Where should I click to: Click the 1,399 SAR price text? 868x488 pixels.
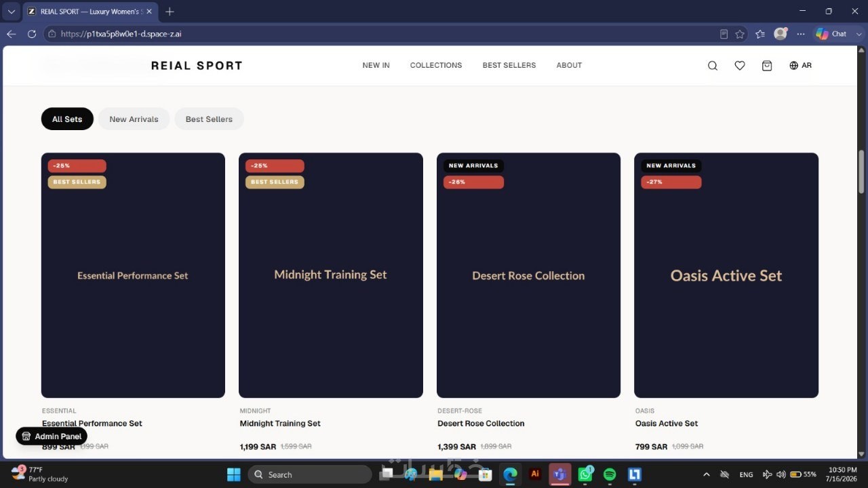click(457, 447)
